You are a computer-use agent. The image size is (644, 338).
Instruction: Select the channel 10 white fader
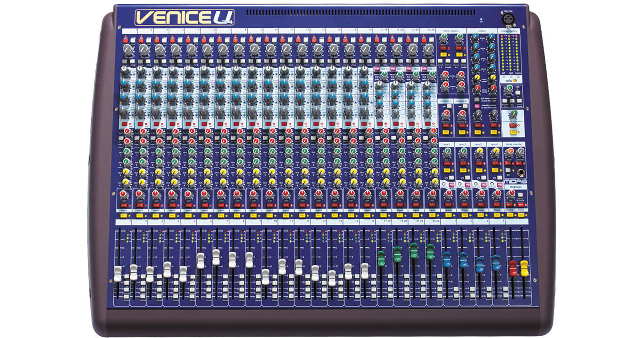265,277
